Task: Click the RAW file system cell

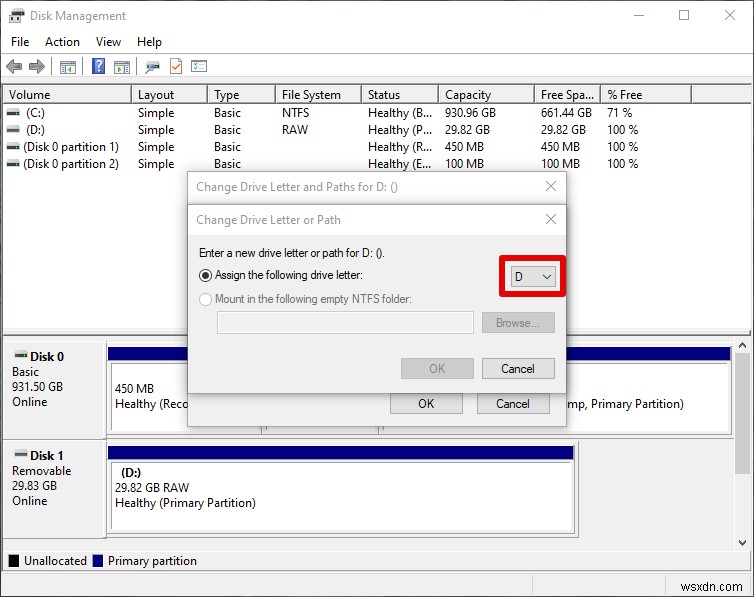Action: [295, 130]
